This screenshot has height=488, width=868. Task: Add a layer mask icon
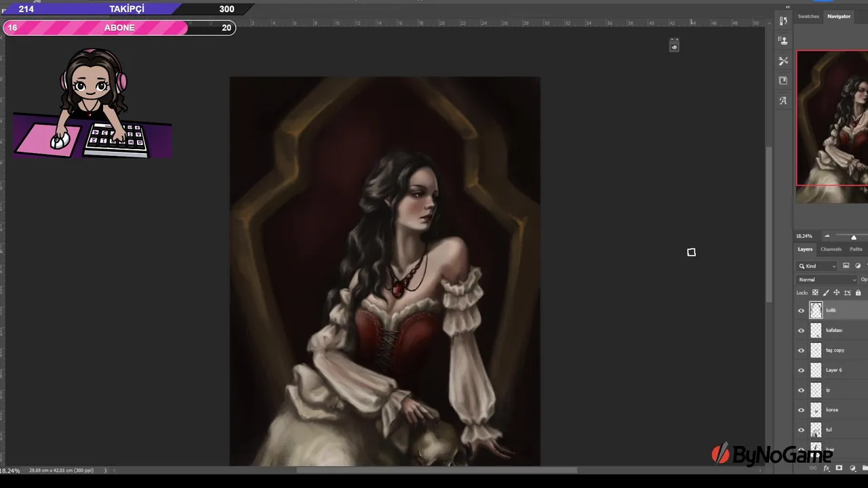tap(840, 468)
